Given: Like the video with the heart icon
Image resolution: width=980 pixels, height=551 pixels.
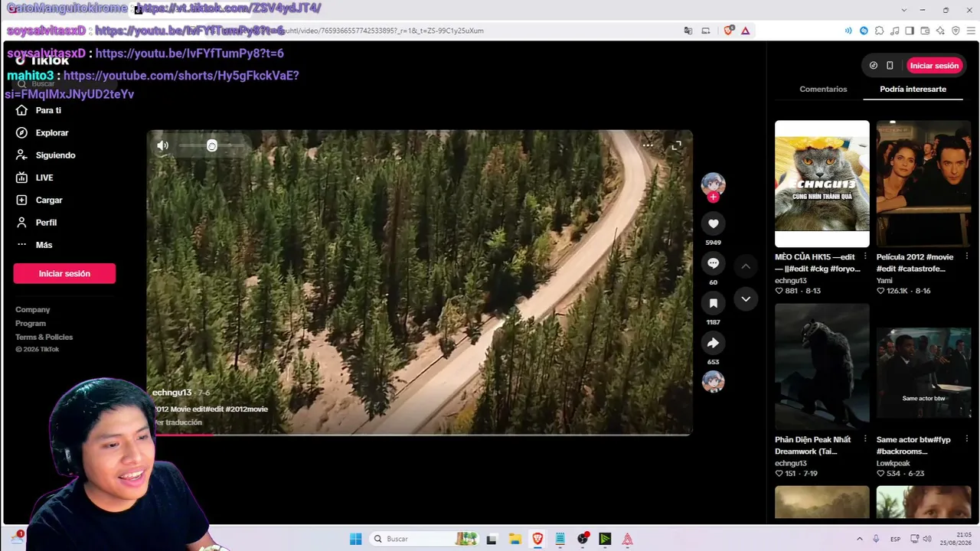Looking at the screenshot, I should click(x=713, y=223).
